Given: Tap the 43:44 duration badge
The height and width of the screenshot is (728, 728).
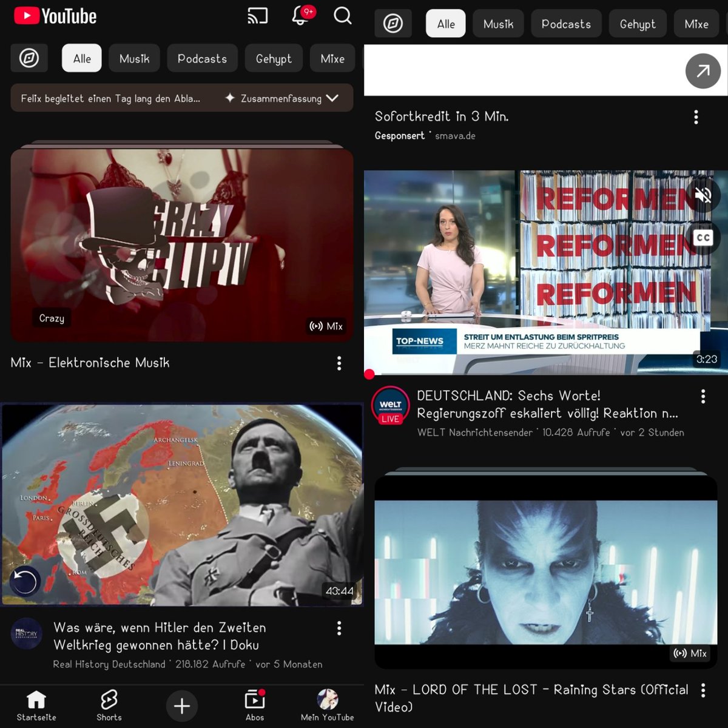Looking at the screenshot, I should [x=340, y=591].
